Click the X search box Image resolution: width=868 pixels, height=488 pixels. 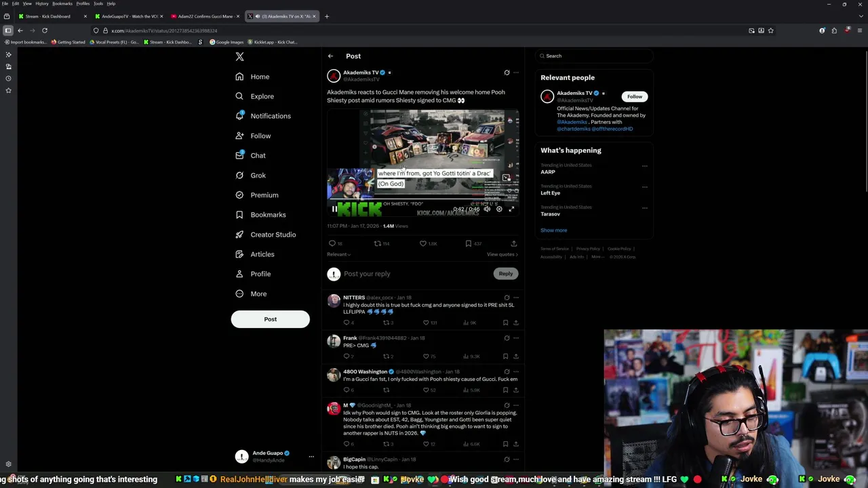click(x=594, y=56)
